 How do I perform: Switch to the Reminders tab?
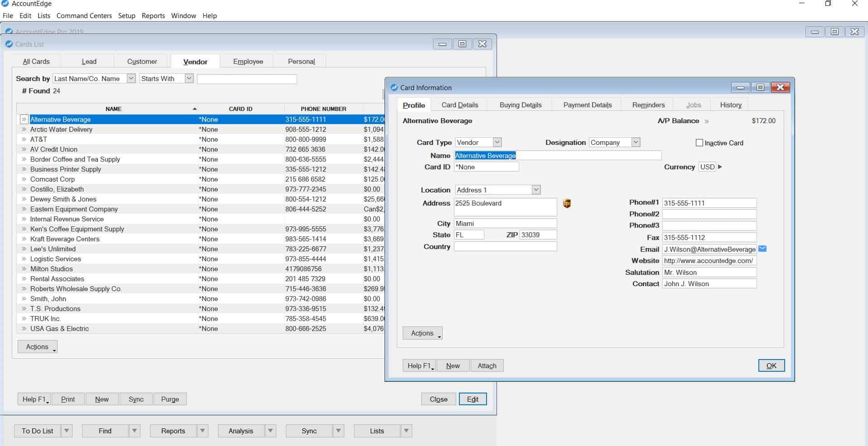point(648,105)
